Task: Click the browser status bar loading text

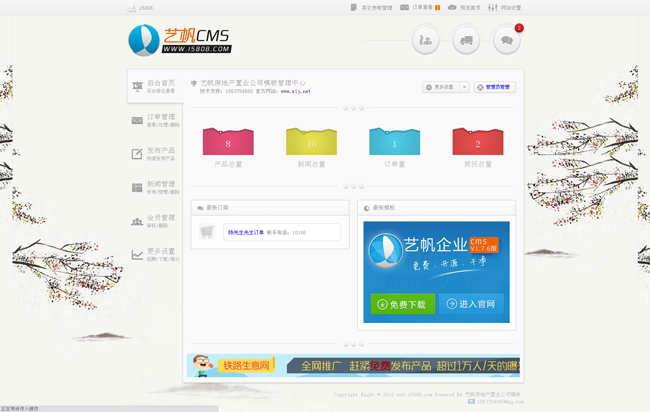Action: pyautogui.click(x=23, y=409)
